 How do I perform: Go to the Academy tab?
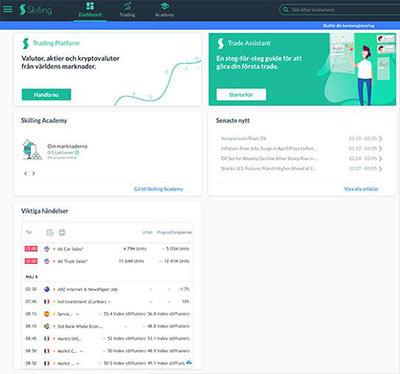coord(164,10)
